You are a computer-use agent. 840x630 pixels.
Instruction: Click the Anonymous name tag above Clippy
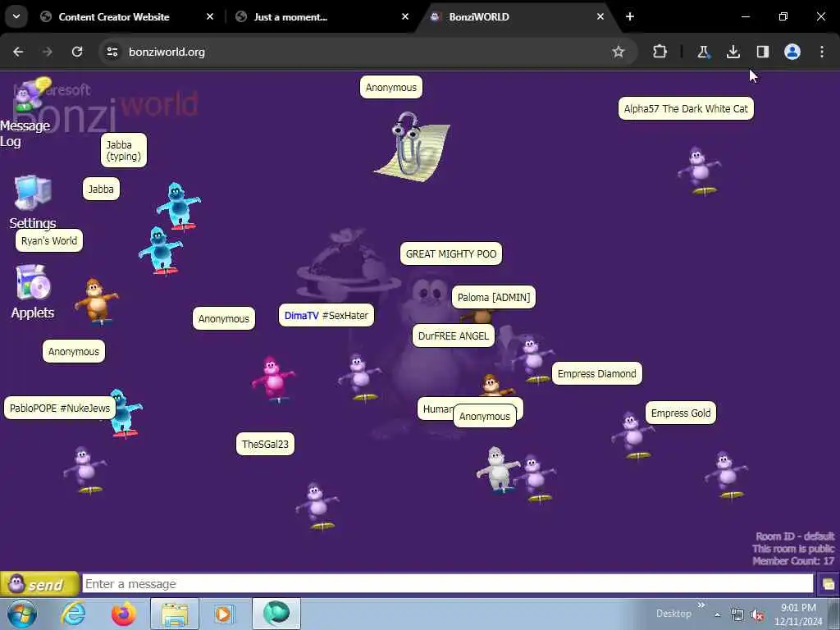click(x=391, y=87)
